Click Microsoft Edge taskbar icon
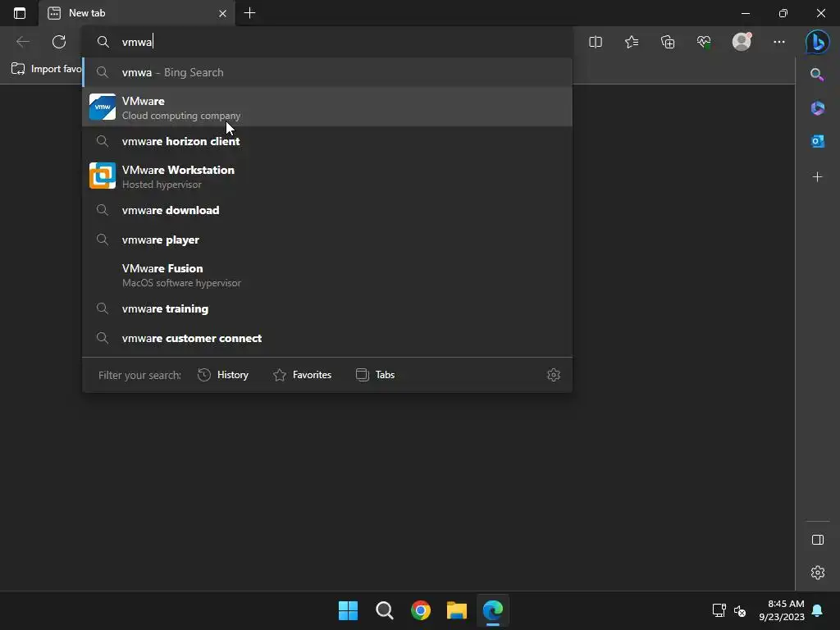The width and height of the screenshot is (840, 630). click(493, 610)
